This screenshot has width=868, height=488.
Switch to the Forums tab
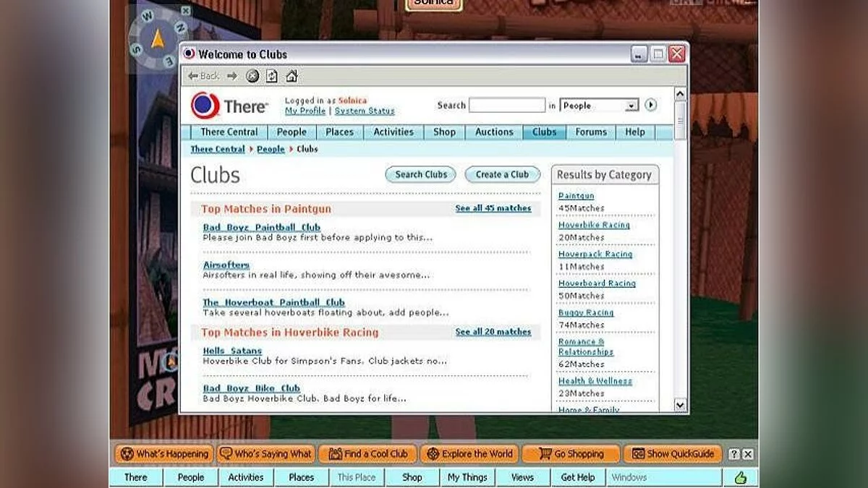[591, 132]
